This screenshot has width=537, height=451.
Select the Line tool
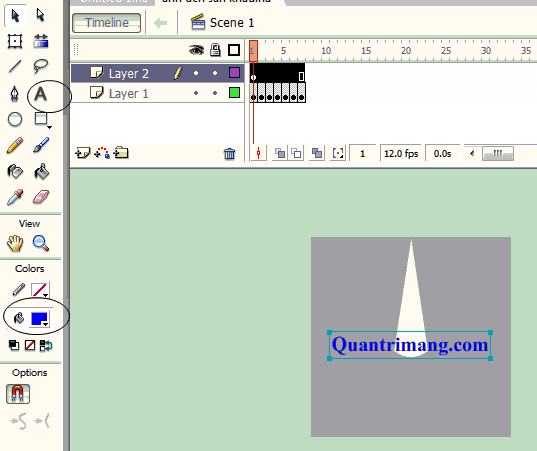point(15,66)
